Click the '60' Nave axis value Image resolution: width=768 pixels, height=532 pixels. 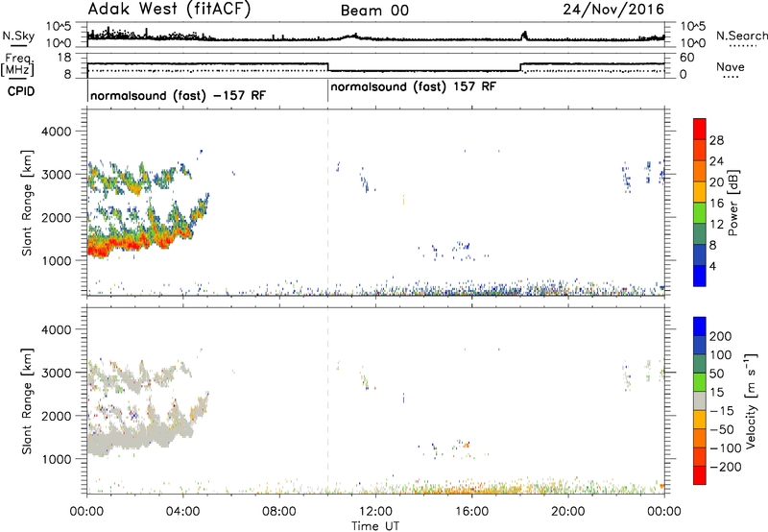pos(687,58)
